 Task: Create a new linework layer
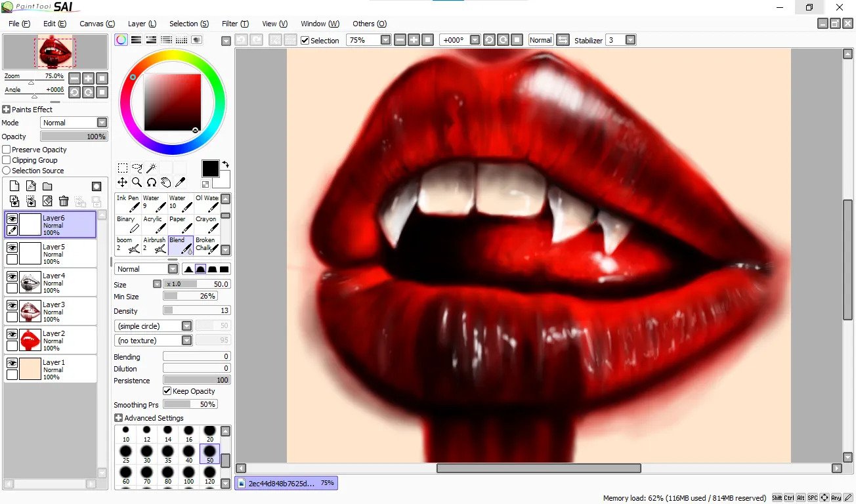tap(31, 186)
